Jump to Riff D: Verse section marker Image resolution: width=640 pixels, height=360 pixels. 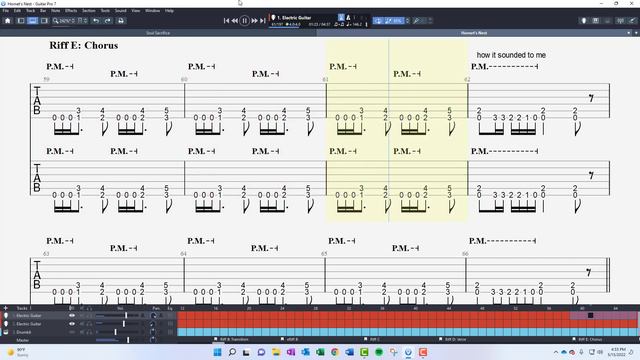click(x=453, y=340)
